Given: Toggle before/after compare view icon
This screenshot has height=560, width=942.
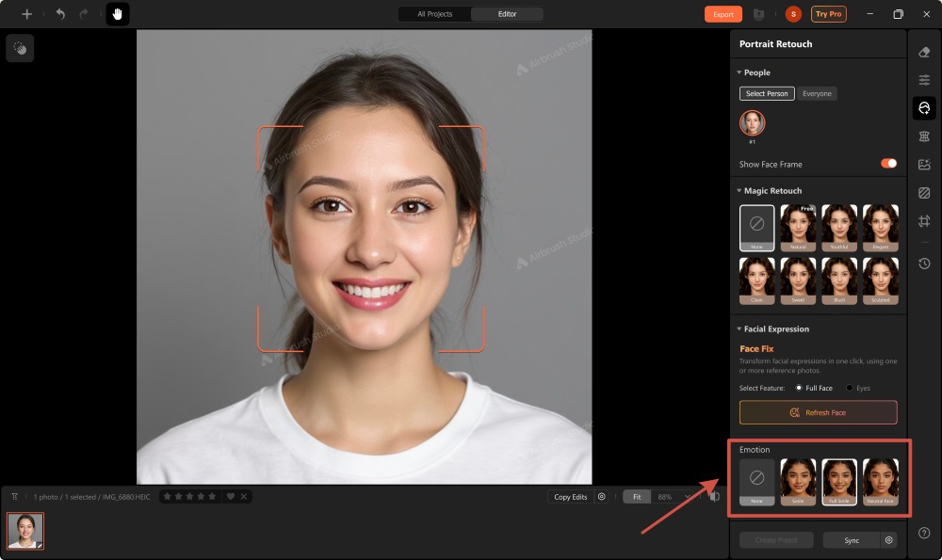Looking at the screenshot, I should point(714,496).
